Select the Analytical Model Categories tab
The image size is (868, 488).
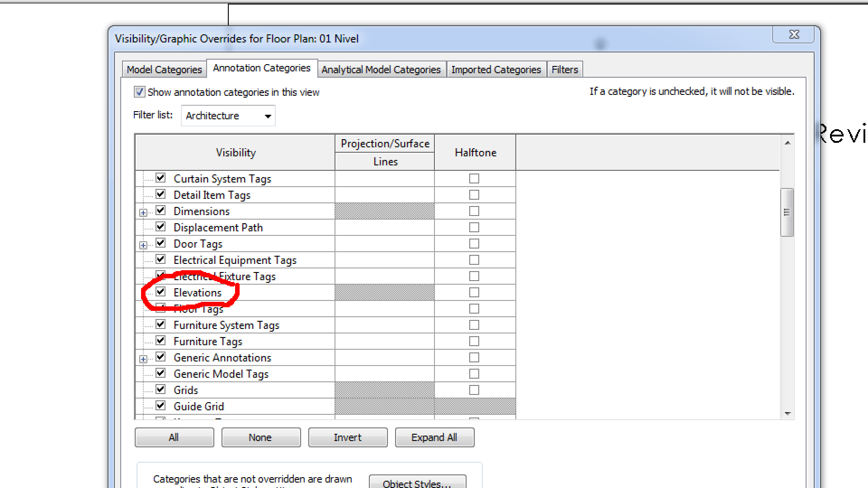click(380, 69)
